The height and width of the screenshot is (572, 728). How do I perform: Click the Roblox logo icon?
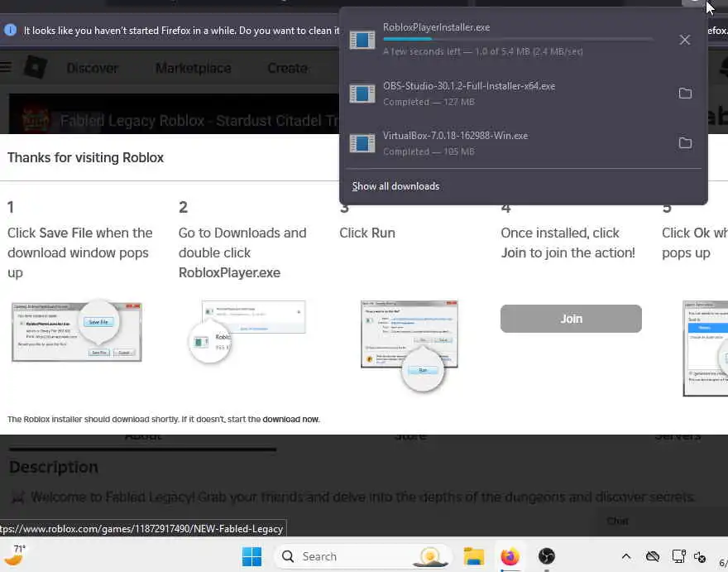tap(36, 67)
